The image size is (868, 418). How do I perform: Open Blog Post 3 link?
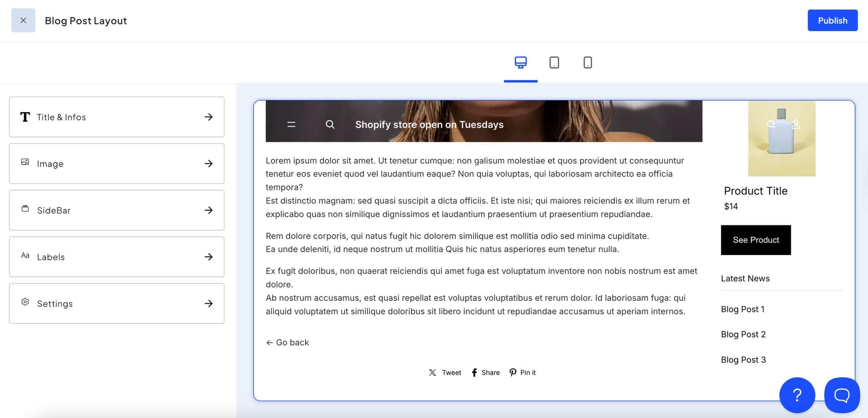(743, 359)
